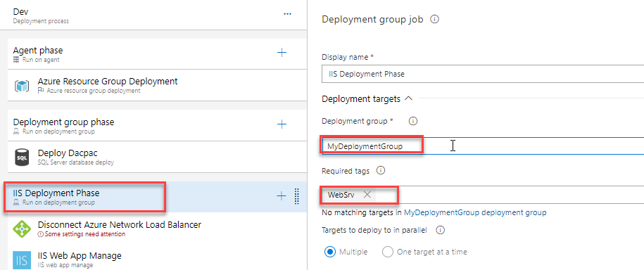Show info next to Deployment group label

point(413,121)
